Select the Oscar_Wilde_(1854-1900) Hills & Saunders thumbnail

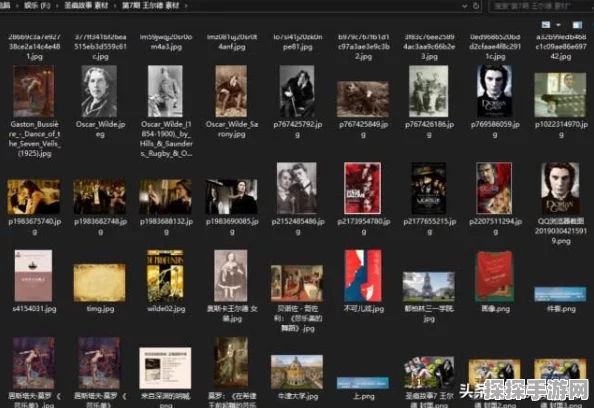click(x=165, y=91)
